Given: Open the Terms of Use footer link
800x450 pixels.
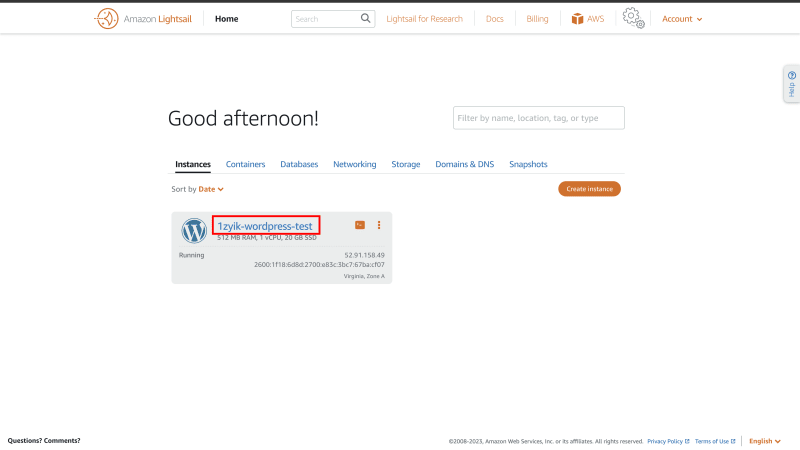Looking at the screenshot, I should tap(715, 441).
